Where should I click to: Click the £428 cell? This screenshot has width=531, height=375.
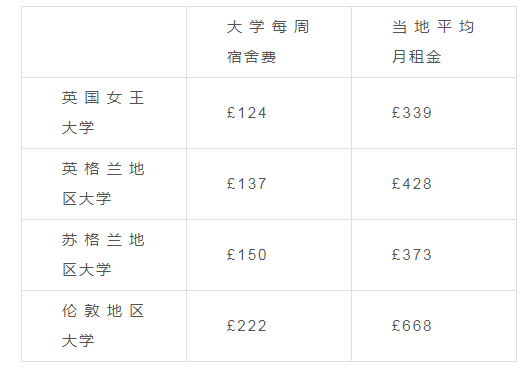tap(412, 184)
